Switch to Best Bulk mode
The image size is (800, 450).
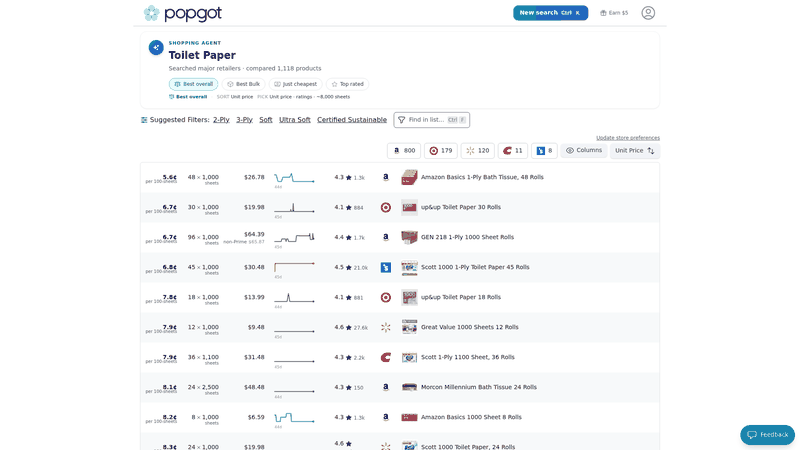point(244,84)
